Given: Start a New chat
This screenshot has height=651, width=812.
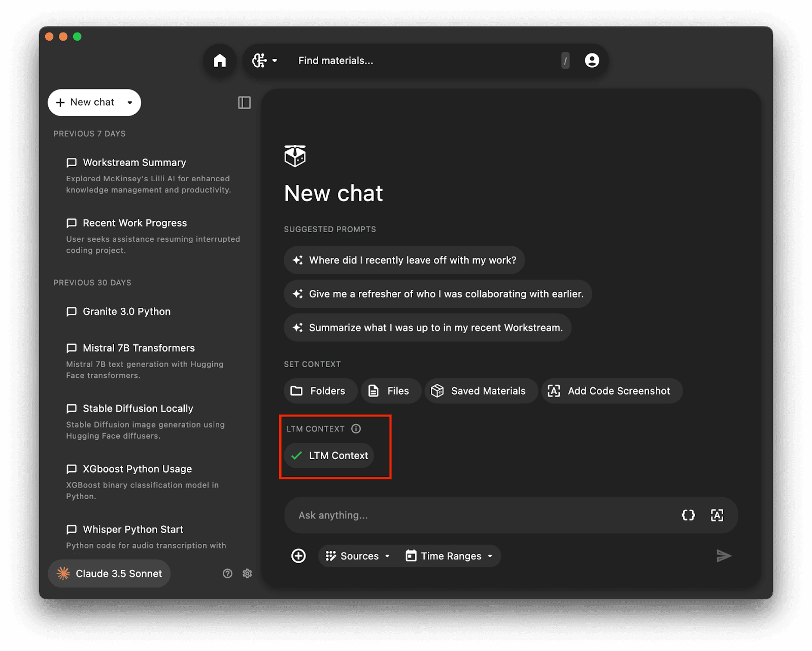Looking at the screenshot, I should (x=85, y=102).
